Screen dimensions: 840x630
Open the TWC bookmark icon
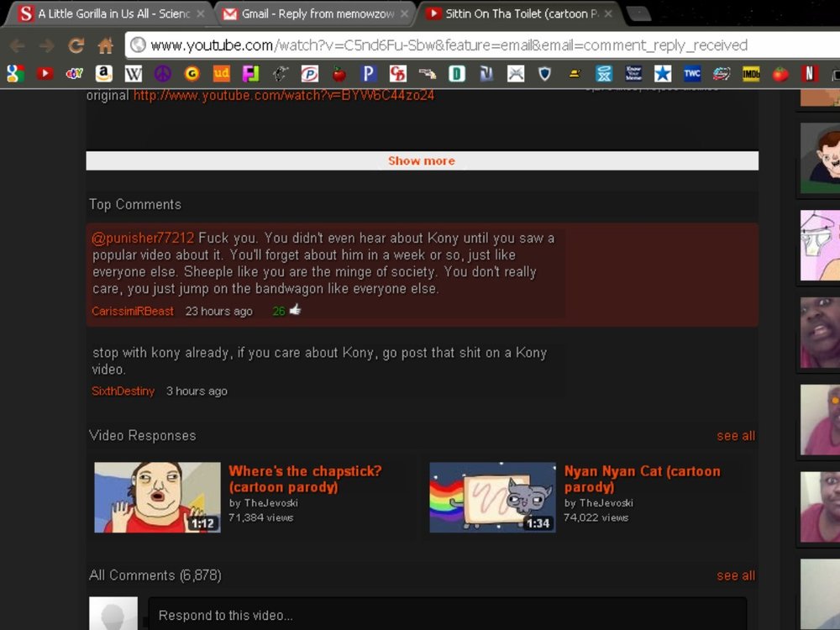point(692,73)
